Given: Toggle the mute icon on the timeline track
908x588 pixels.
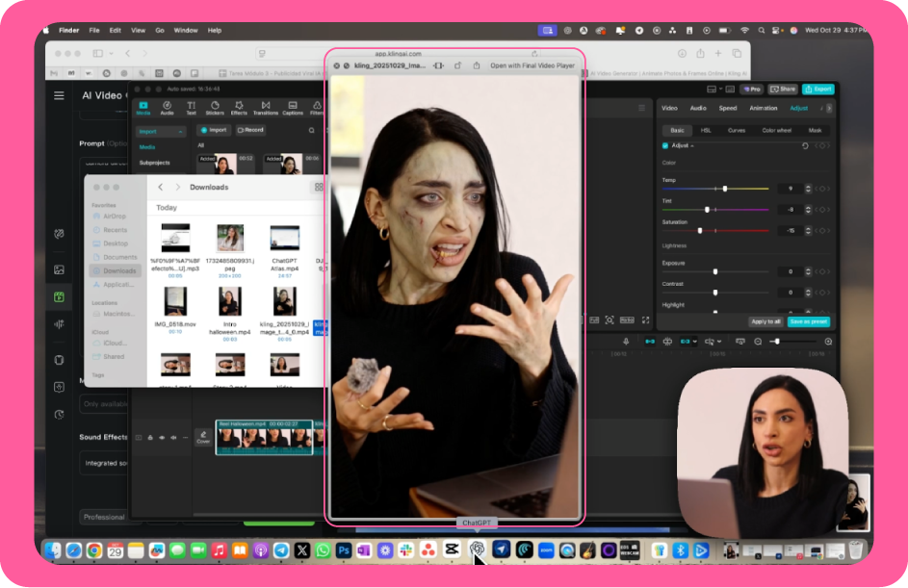Looking at the screenshot, I should tap(173, 438).
